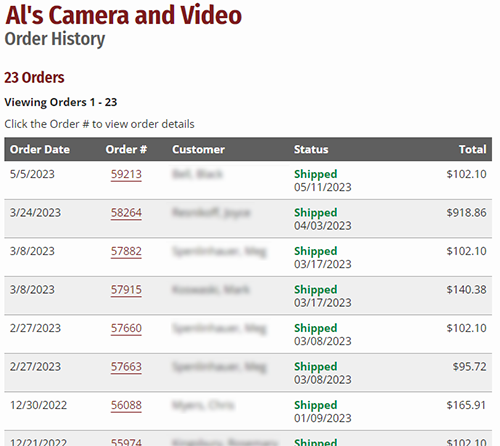Select the 3/24/2023 order date

(35, 213)
